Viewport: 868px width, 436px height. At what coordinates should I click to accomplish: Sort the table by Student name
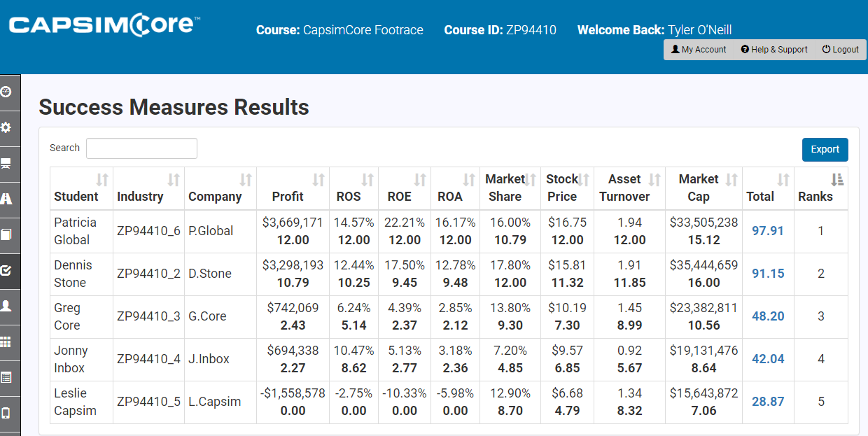tap(81, 188)
